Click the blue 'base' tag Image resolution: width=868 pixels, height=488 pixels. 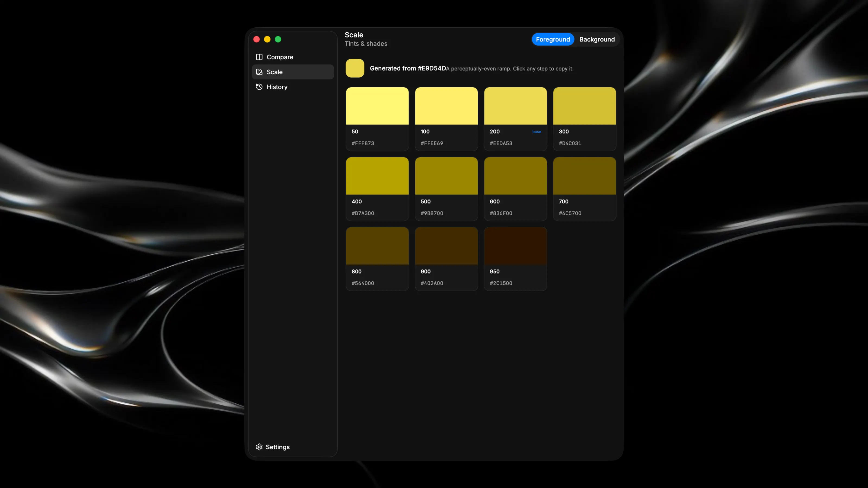coord(537,132)
